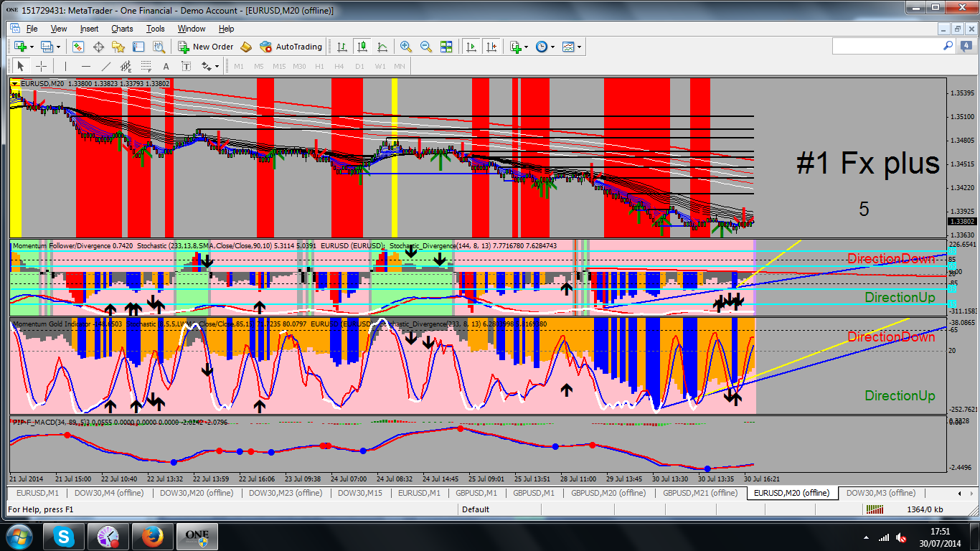Image resolution: width=980 pixels, height=551 pixels.
Task: Expand the Profiles dropdown arrow
Action: coord(59,47)
